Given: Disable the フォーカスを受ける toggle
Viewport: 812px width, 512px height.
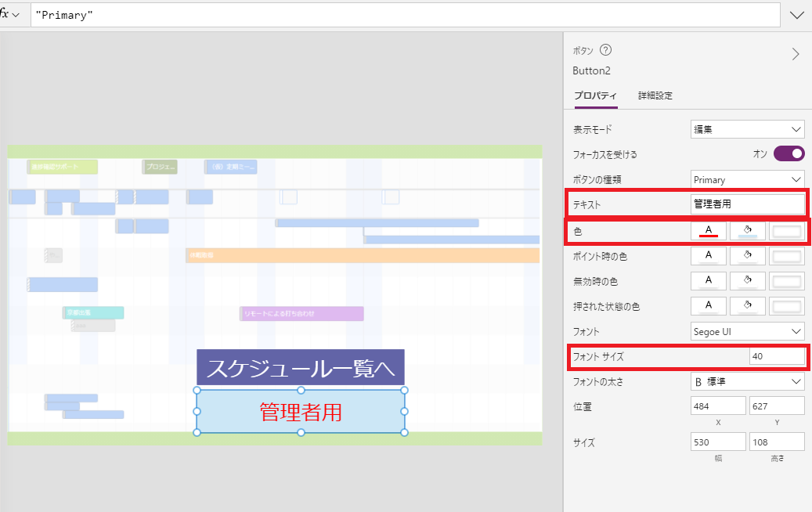Looking at the screenshot, I should pyautogui.click(x=789, y=153).
